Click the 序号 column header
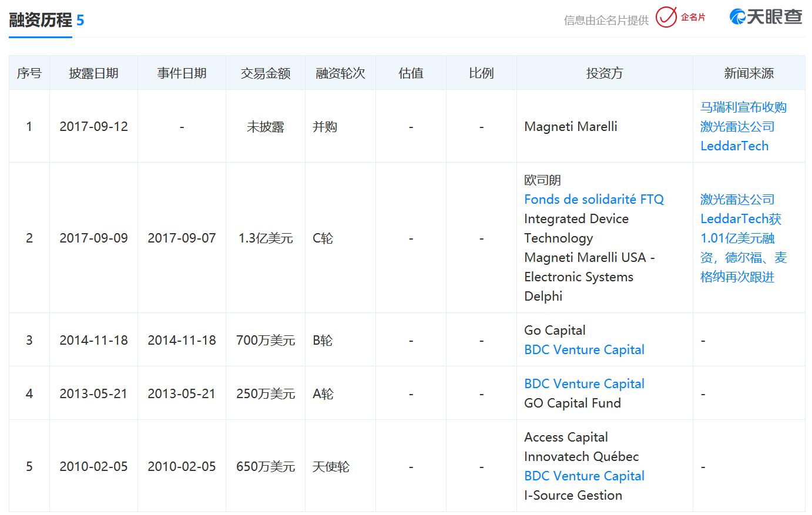812x515 pixels. (29, 73)
